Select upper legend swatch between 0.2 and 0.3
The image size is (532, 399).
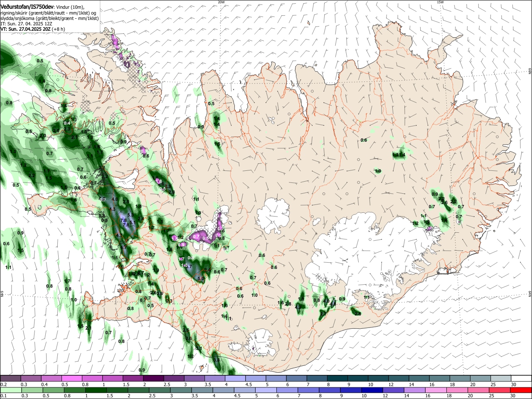coord(10,378)
